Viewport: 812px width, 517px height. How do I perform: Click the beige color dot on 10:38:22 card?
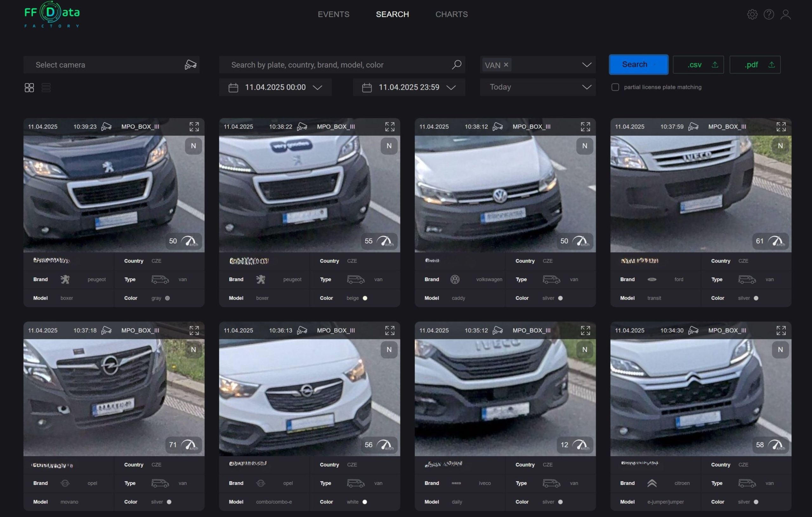365,298
